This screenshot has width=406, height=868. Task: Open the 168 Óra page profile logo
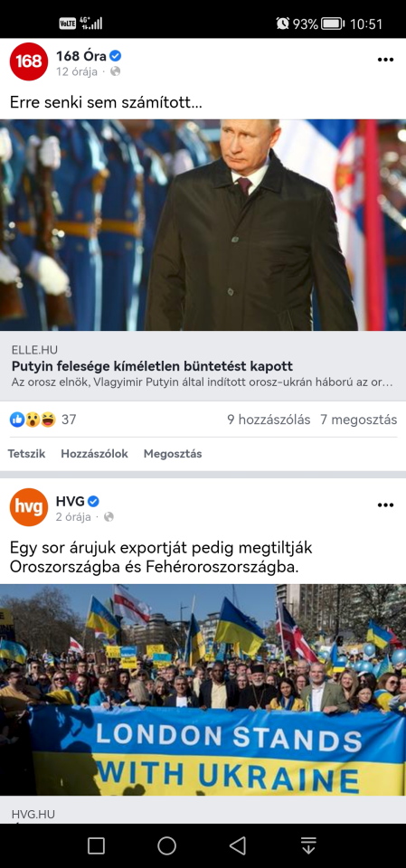(29, 61)
